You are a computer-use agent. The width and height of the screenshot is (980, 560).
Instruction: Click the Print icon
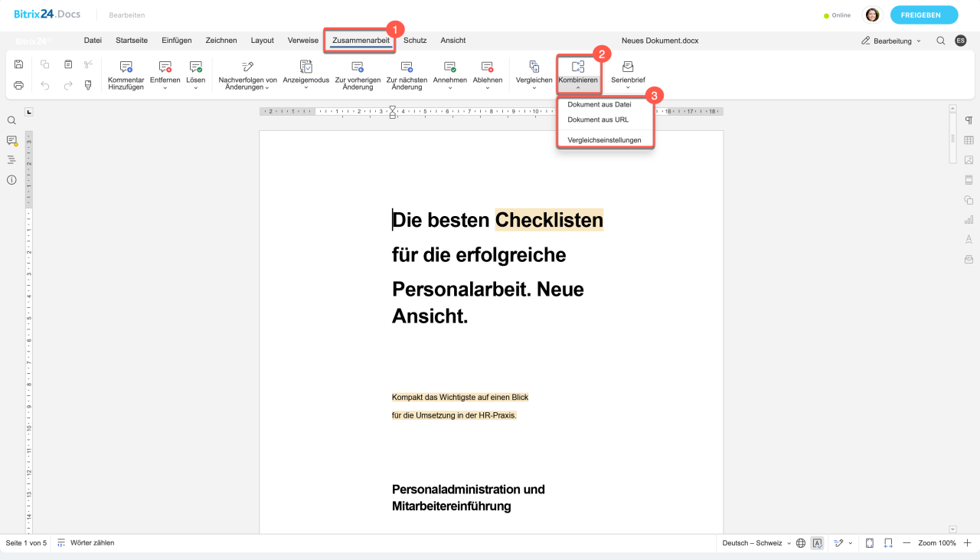pyautogui.click(x=18, y=85)
